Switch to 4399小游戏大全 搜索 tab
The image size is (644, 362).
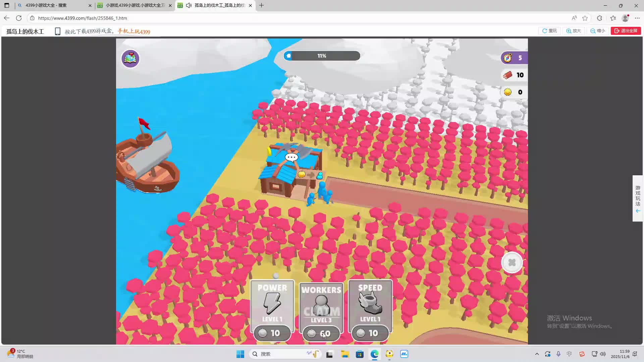click(x=46, y=5)
